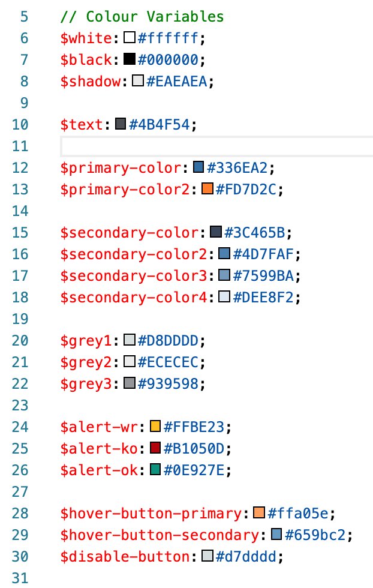
Task: Click the $hover-button-primary variable name
Action: coord(151,514)
